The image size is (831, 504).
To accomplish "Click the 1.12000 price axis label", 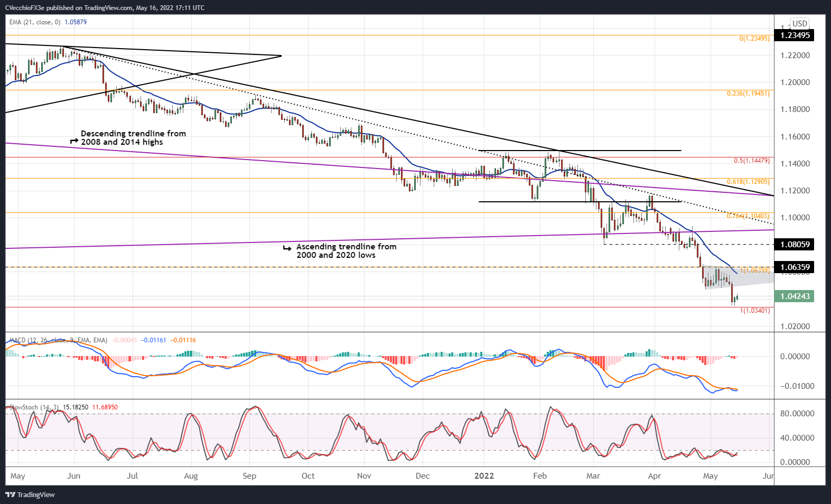I will click(x=795, y=191).
